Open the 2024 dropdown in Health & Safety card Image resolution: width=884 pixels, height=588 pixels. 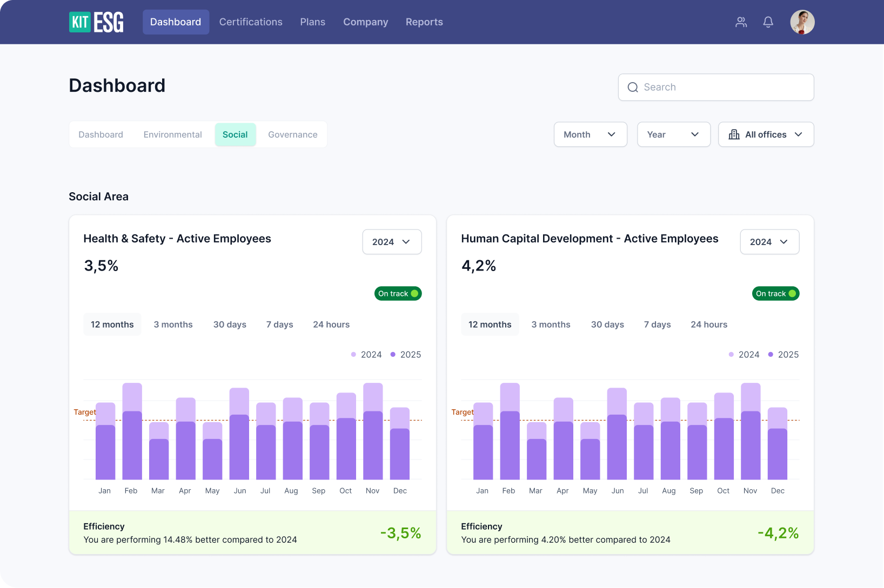point(392,242)
